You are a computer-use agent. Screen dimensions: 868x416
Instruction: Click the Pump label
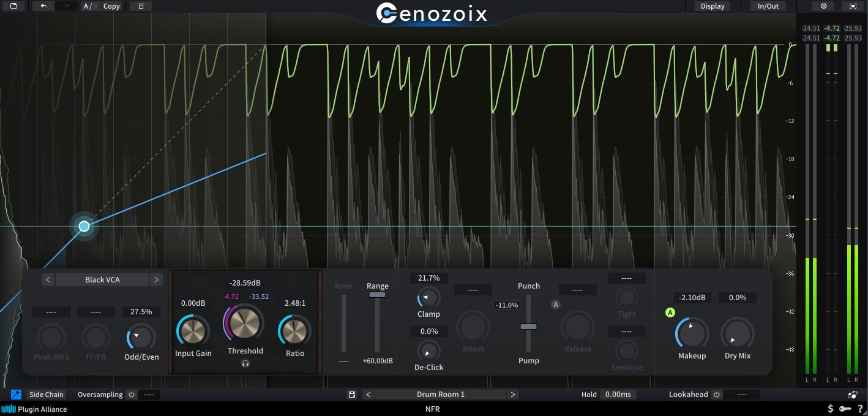click(529, 361)
